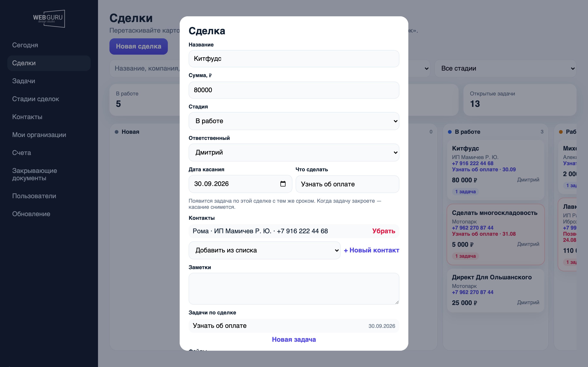Open the Добавить из списка dropdown
Image resolution: width=588 pixels, height=367 pixels.
(264, 250)
